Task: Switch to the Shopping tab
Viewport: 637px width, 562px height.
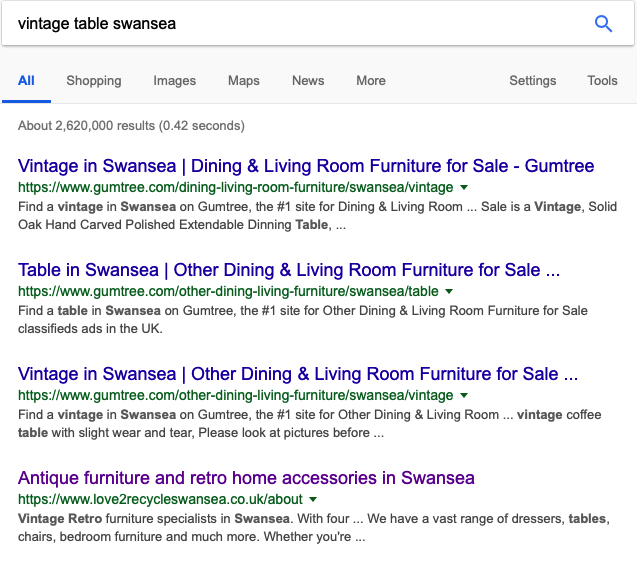Action: click(x=94, y=80)
